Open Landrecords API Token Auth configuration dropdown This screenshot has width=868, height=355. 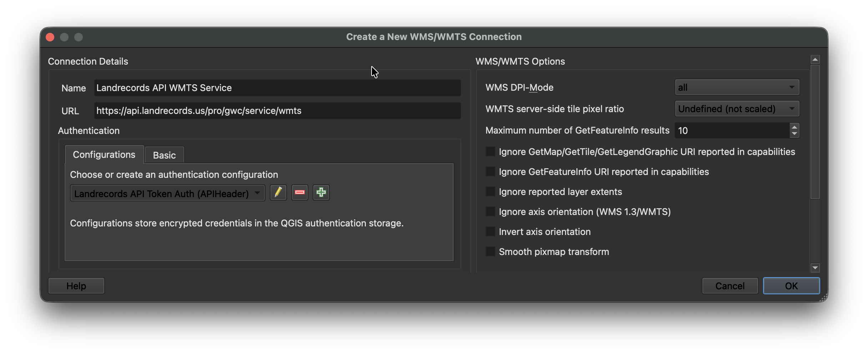coord(167,193)
